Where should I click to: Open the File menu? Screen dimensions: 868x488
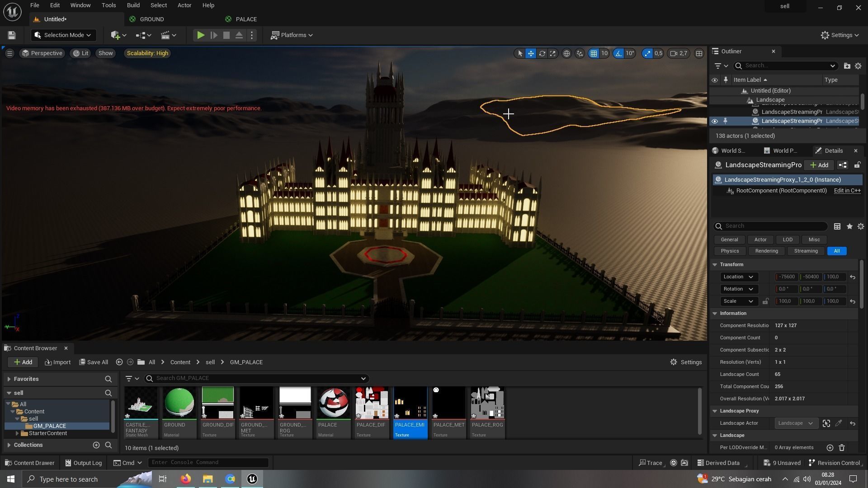coord(34,5)
